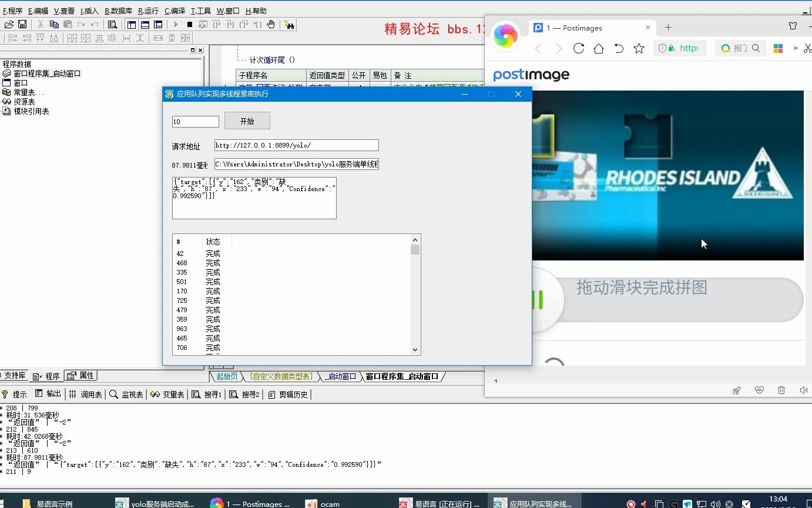Image resolution: width=812 pixels, height=508 pixels.
Task: Toggle the second panel layout icon
Action: pyautogui.click(x=145, y=24)
